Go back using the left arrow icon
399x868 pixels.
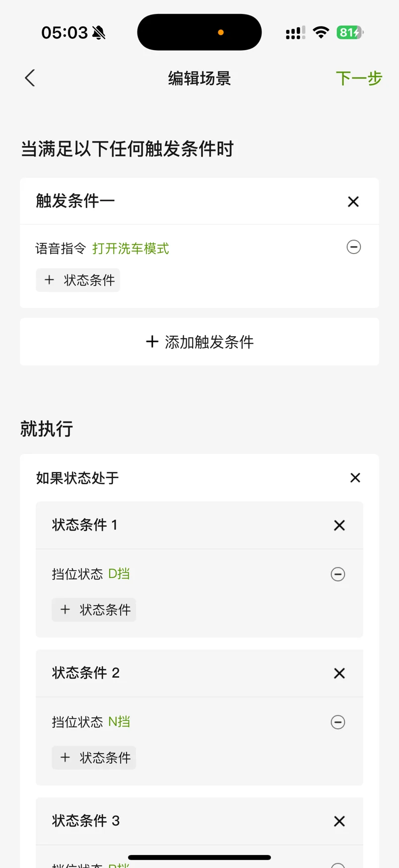30,78
